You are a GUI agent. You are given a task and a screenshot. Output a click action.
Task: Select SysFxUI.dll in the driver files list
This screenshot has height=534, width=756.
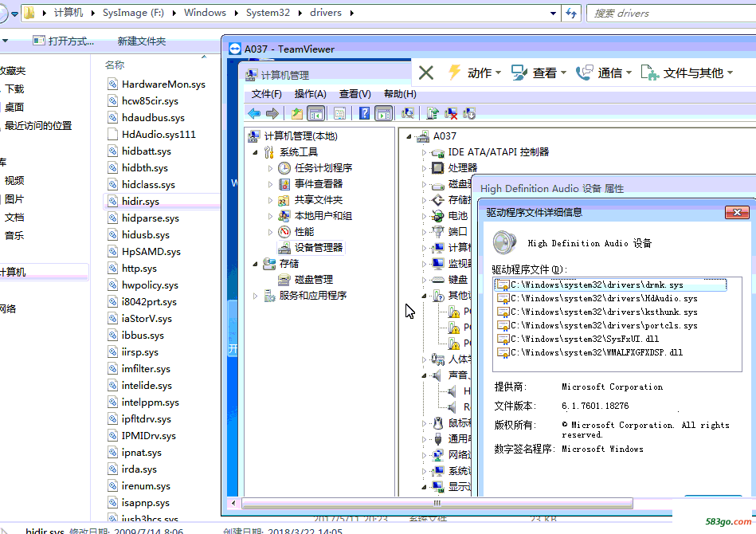(578, 339)
